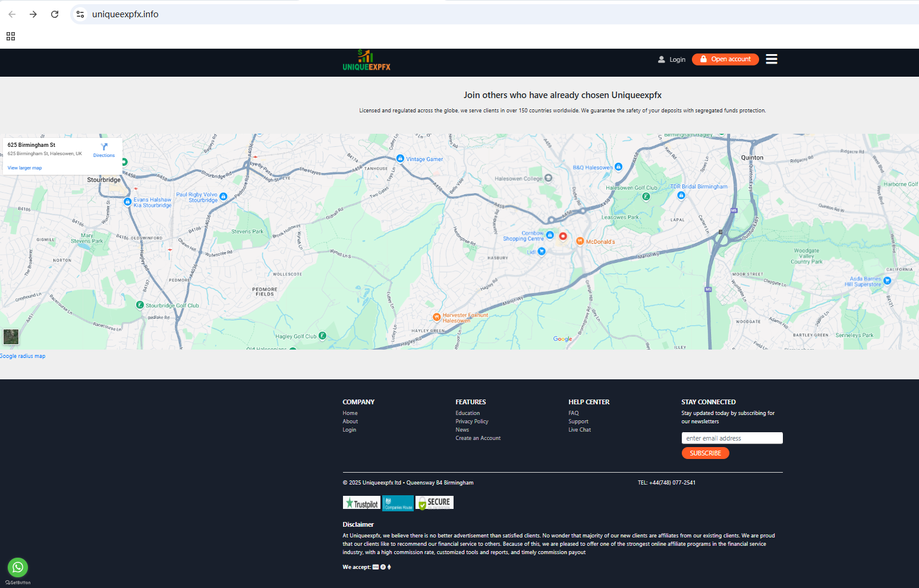Screen dimensions: 919x588
Task: Open Live Chat in Help Center
Action: tap(580, 430)
